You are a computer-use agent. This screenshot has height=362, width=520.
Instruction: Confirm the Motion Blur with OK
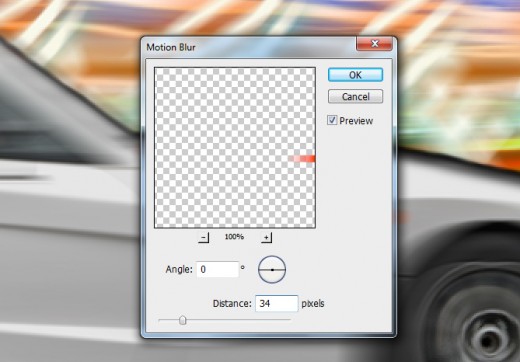[x=355, y=75]
